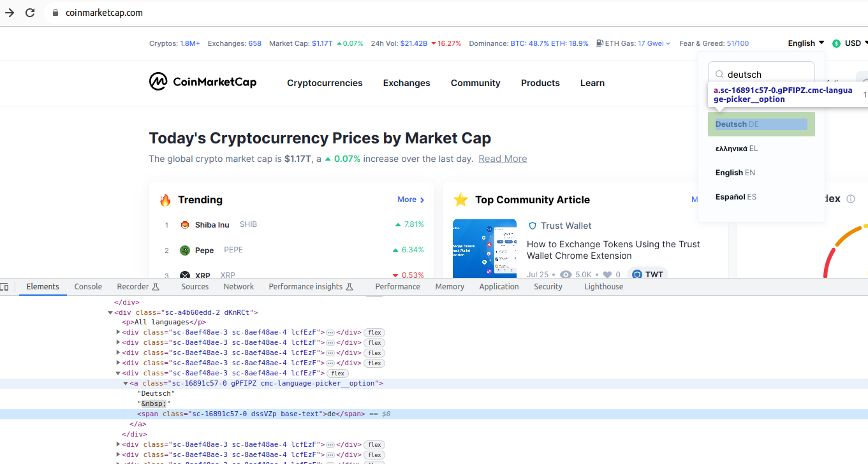Reload the page with browser refresh icon

30,13
